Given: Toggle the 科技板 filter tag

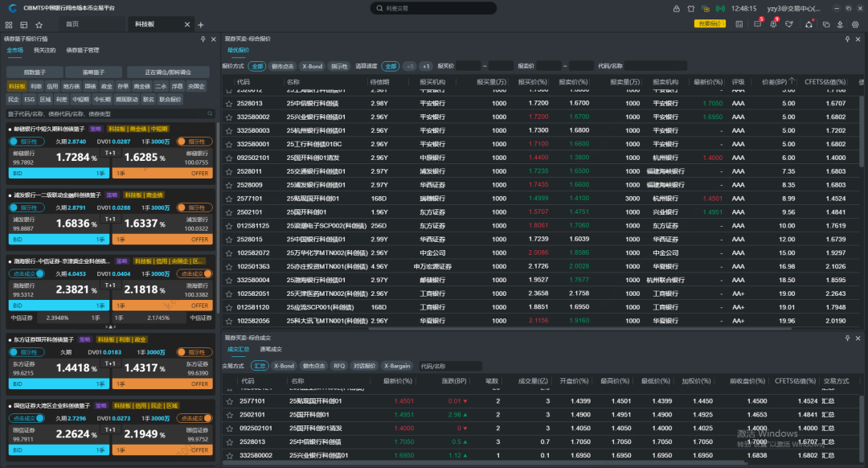Looking at the screenshot, I should 17,86.
